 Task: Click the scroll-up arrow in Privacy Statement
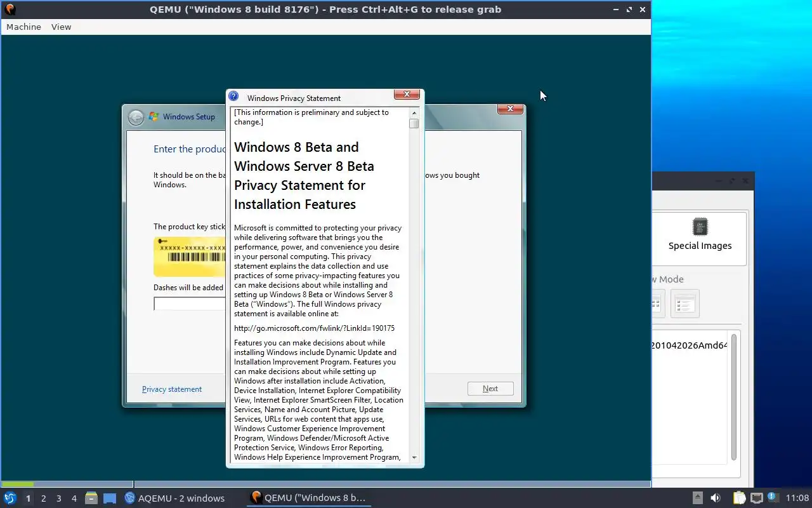[414, 112]
